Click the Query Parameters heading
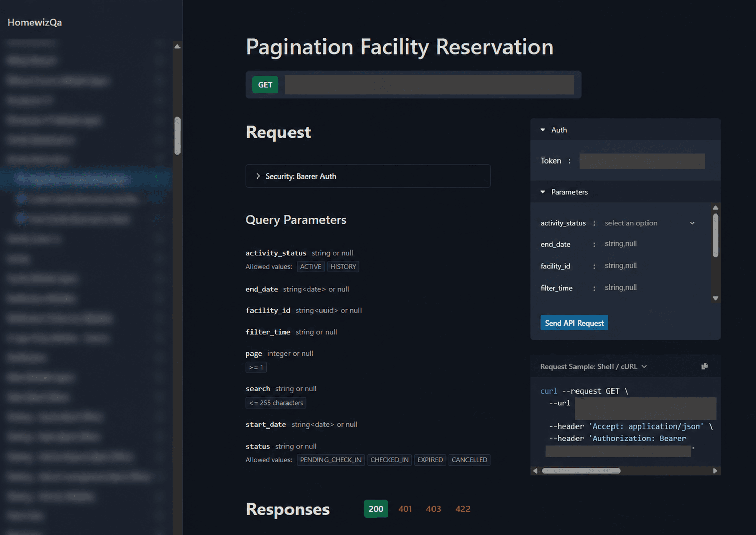The height and width of the screenshot is (535, 756). (x=296, y=220)
